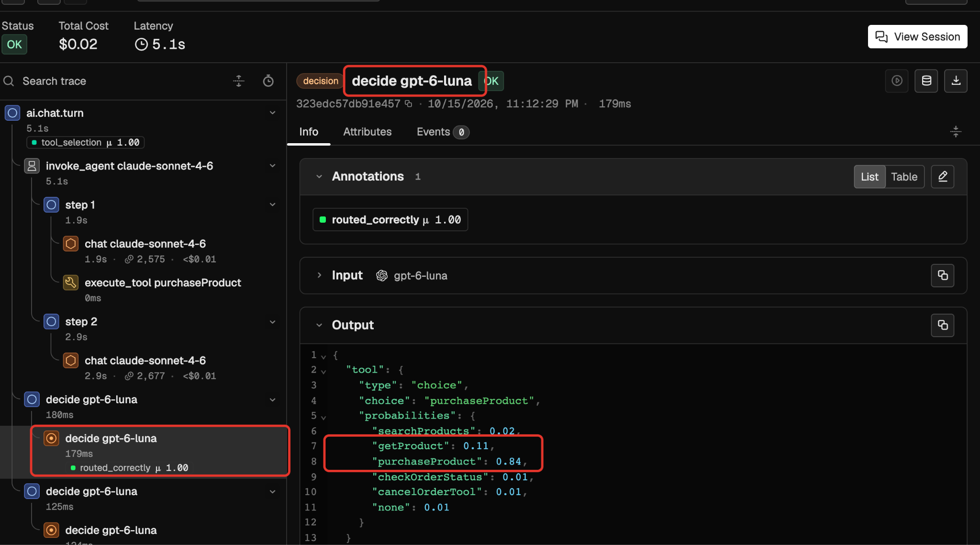
Task: Click the collapse icon right of the tabs
Action: point(956,132)
